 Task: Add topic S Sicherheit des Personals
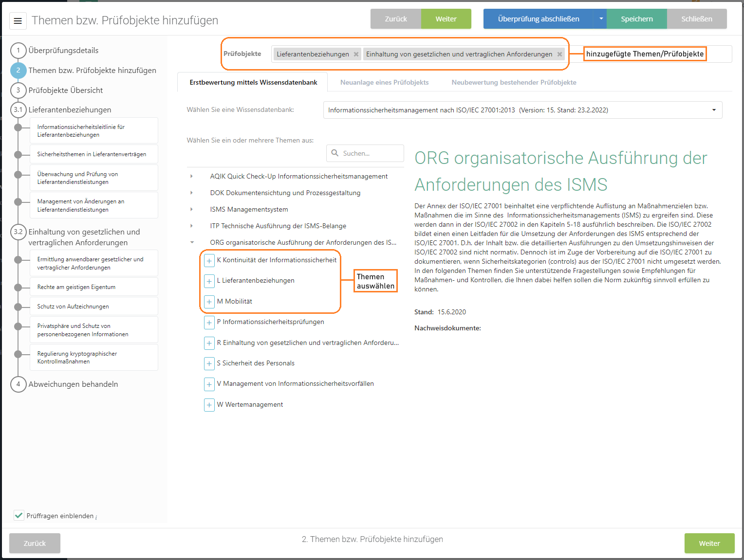click(x=209, y=363)
